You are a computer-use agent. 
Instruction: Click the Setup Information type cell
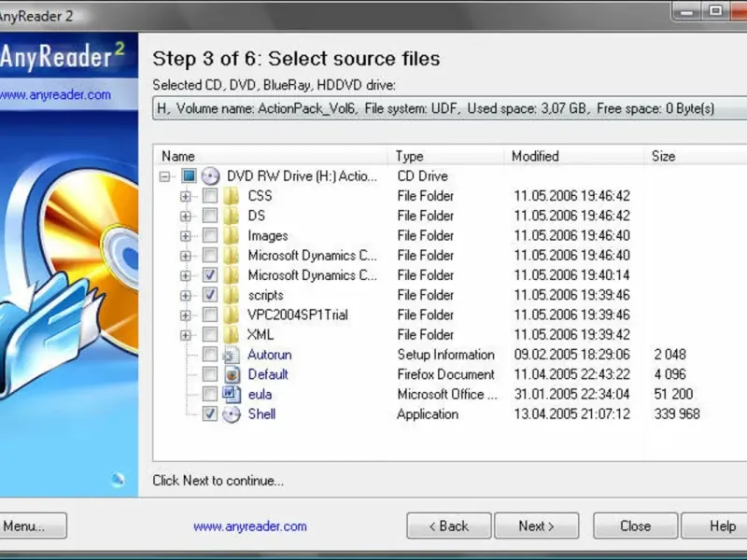tap(446, 355)
